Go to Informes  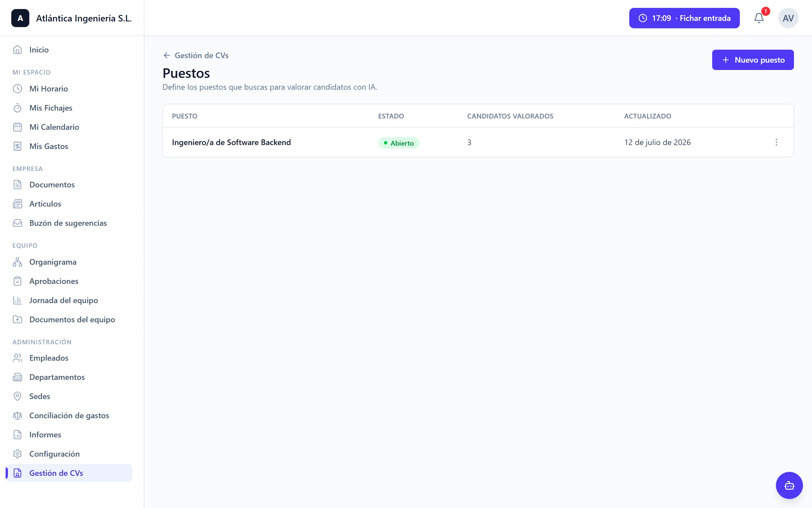pos(69,434)
